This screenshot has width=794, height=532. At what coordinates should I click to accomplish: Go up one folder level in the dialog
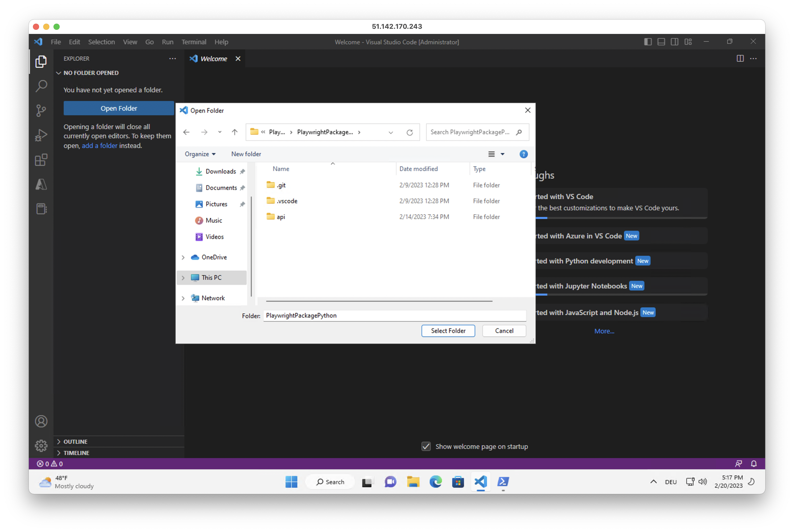pos(234,132)
